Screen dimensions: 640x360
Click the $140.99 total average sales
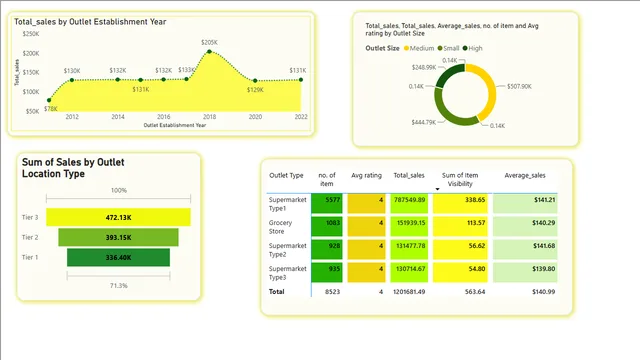pos(543,291)
